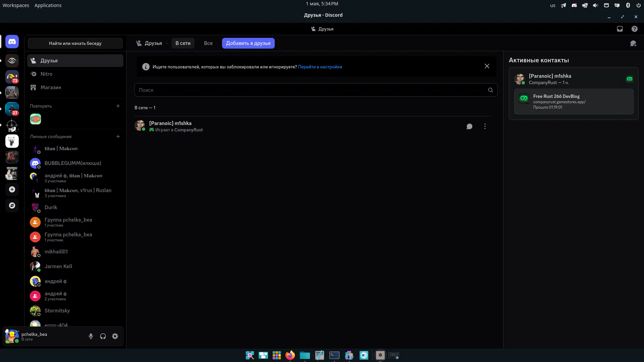Click pchelka_bea user avatar in bottom panel
The image size is (644, 362).
[x=12, y=336]
